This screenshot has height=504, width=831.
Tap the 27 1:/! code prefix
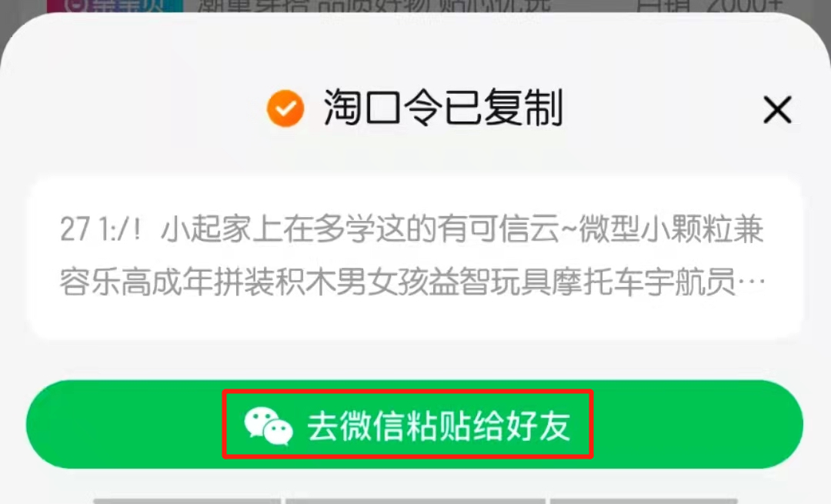click(x=101, y=231)
